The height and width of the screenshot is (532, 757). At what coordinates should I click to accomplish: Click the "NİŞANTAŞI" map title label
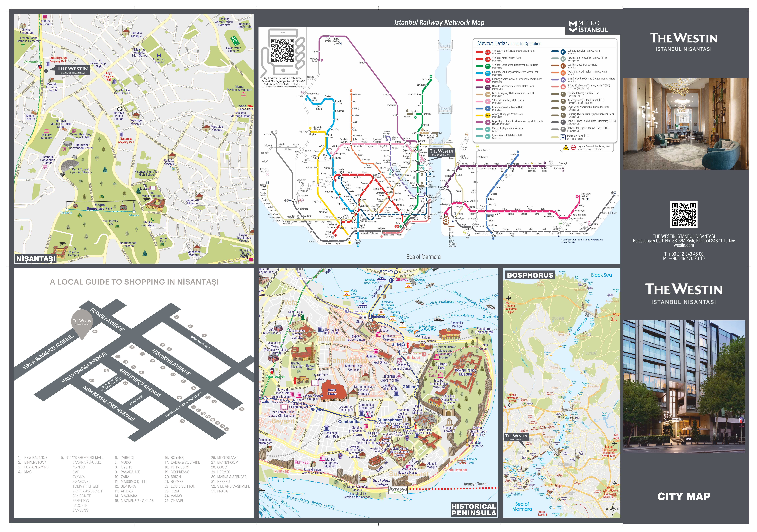[36, 259]
